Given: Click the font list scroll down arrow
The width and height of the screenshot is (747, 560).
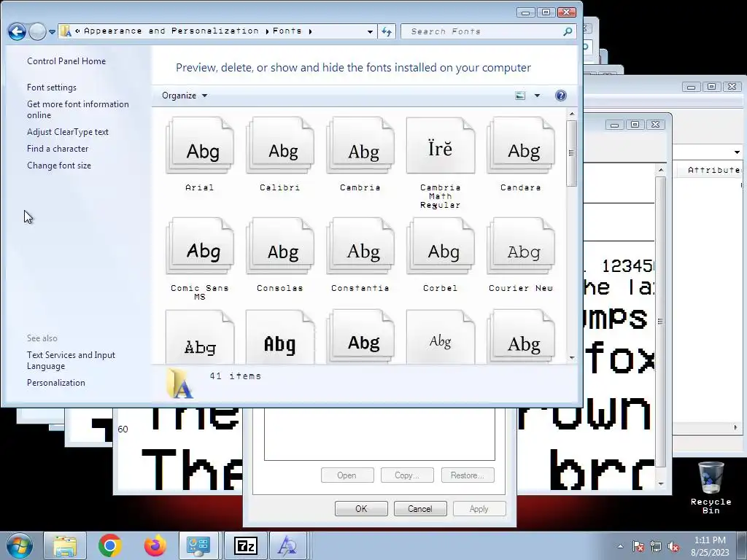Looking at the screenshot, I should (x=572, y=357).
